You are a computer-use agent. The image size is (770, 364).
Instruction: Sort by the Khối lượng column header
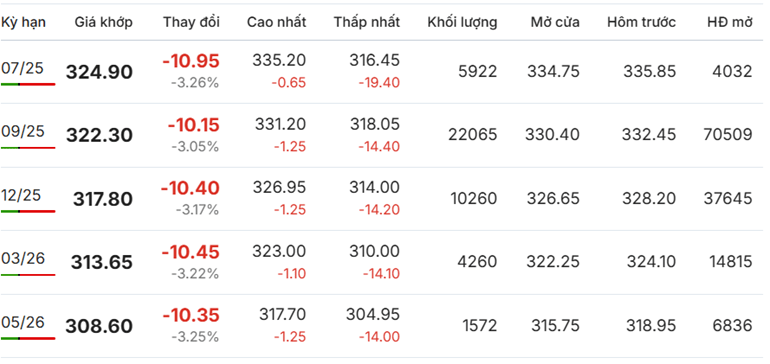462,22
